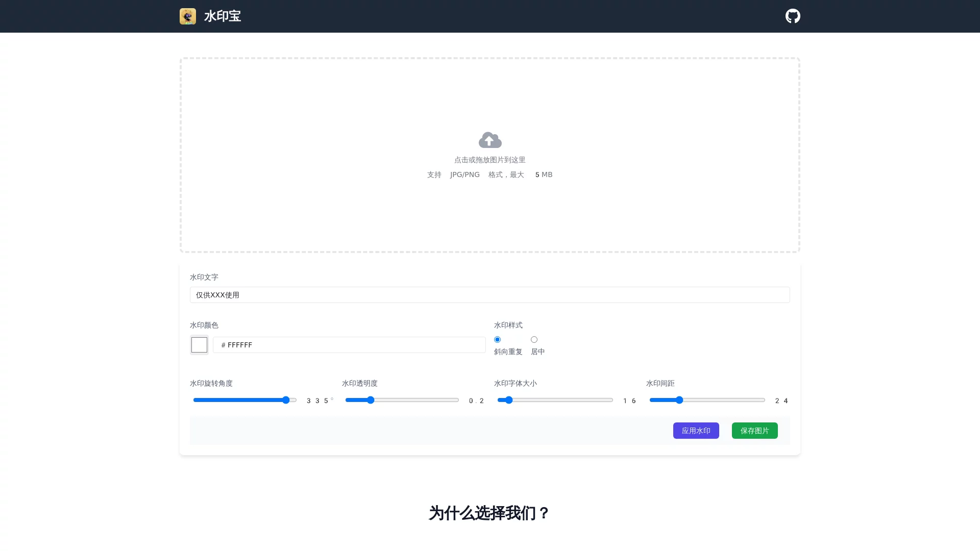Viewport: 980px width, 551px height.
Task: Adjust the 水印旋转角度 slider
Action: click(286, 400)
